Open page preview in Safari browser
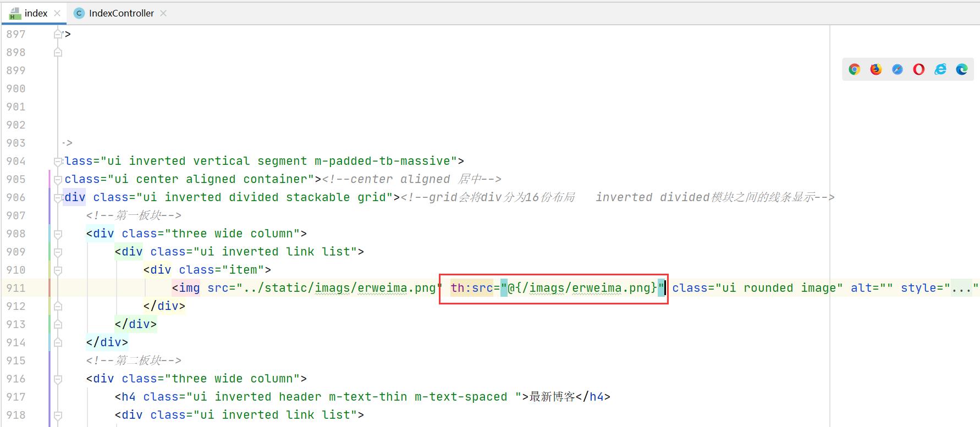This screenshot has height=427, width=980. click(898, 69)
